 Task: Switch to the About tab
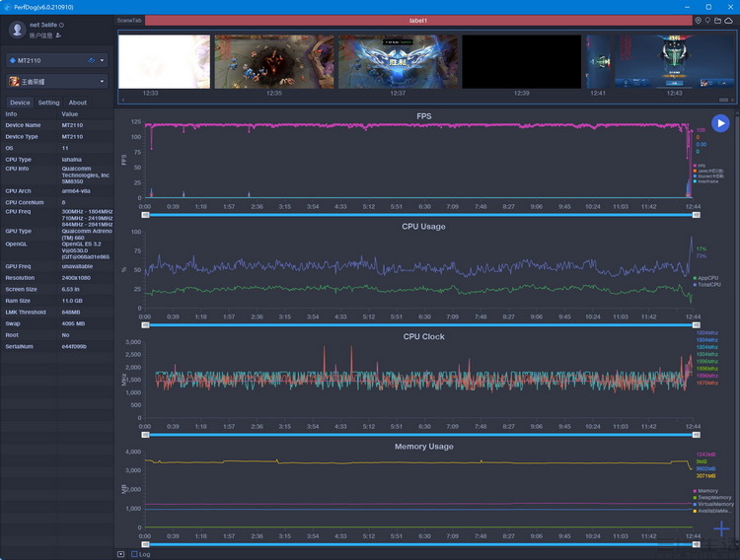(x=77, y=103)
